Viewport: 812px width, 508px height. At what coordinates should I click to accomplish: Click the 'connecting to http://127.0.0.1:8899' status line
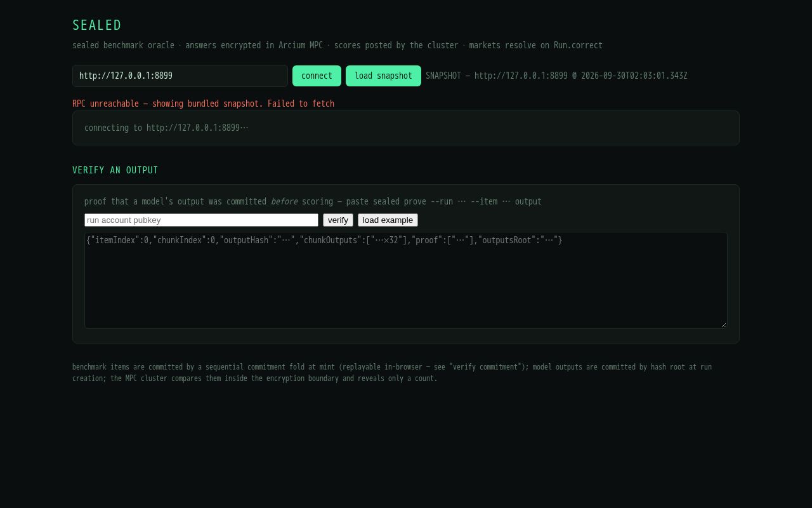point(166,128)
